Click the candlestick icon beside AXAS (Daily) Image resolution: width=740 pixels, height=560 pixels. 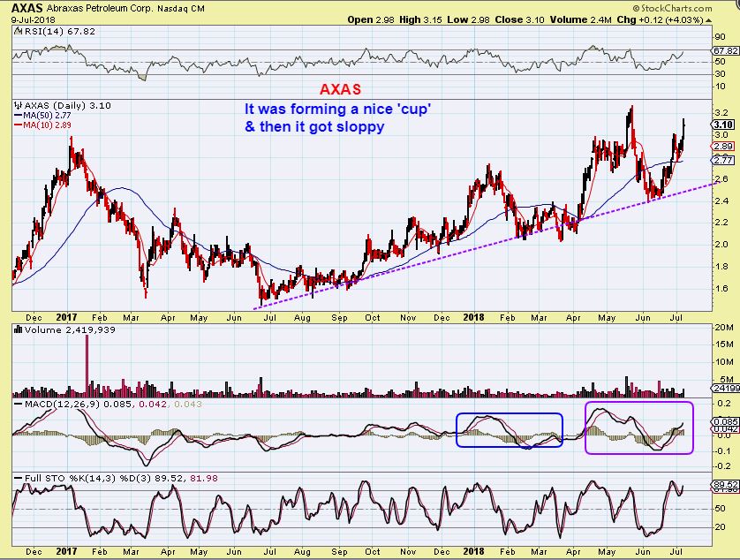[19, 106]
